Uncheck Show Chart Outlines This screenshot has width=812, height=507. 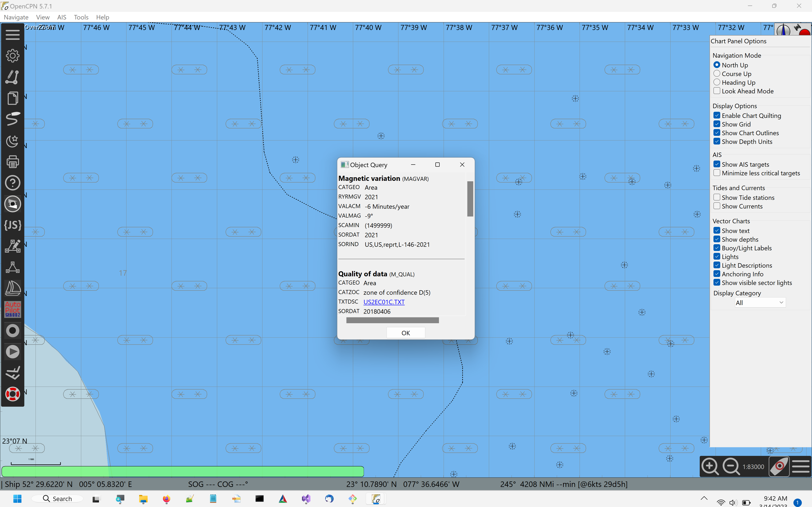click(x=717, y=132)
